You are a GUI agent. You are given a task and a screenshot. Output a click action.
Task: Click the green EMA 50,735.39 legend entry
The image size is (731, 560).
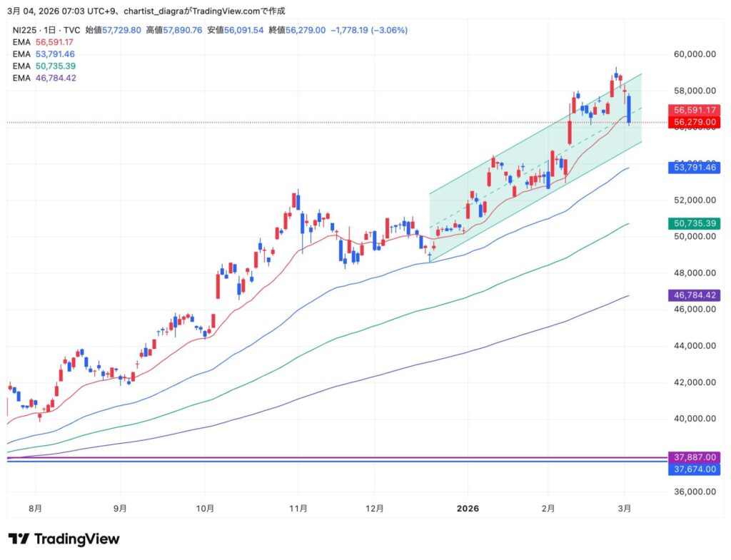(x=44, y=66)
